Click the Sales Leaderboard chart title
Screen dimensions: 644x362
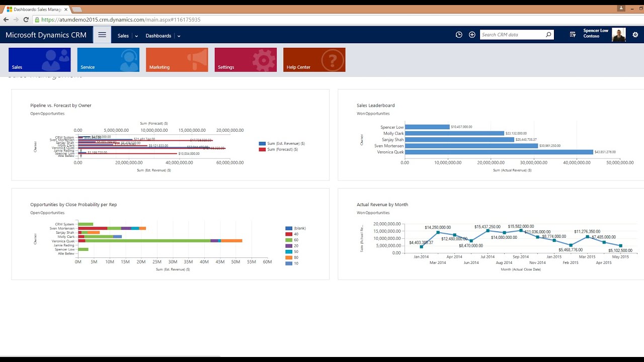(x=376, y=106)
